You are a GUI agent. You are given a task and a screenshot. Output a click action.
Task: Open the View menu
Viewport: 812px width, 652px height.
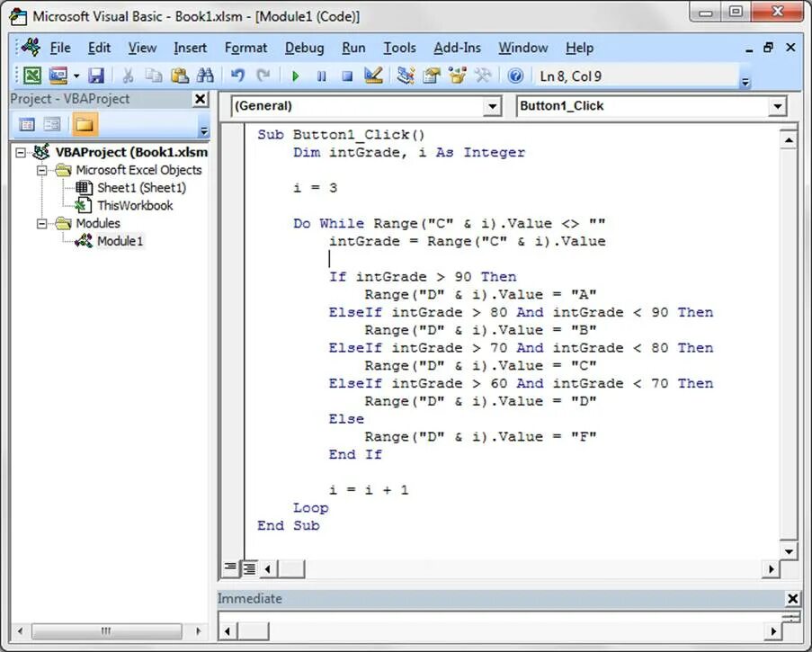(x=142, y=48)
